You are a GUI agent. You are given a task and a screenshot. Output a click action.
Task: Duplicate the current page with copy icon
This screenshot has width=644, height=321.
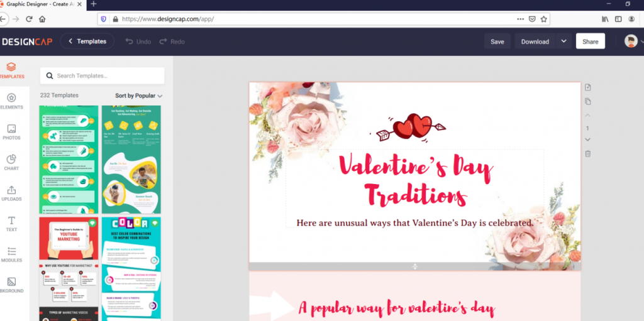[587, 101]
